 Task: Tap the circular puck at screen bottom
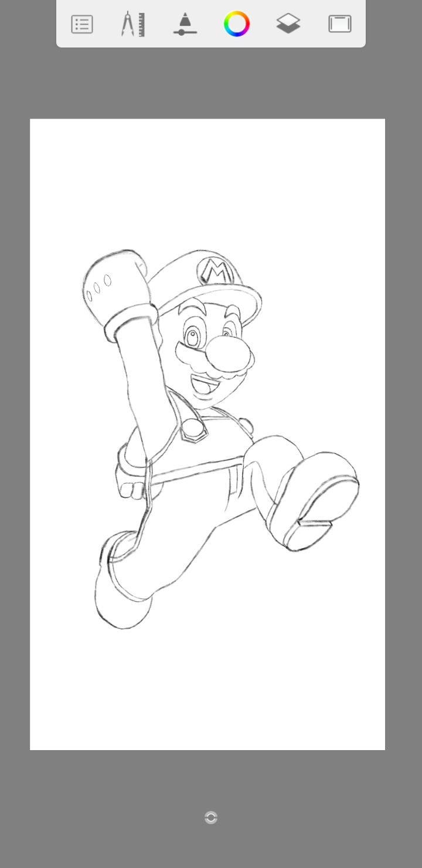pyautogui.click(x=211, y=818)
